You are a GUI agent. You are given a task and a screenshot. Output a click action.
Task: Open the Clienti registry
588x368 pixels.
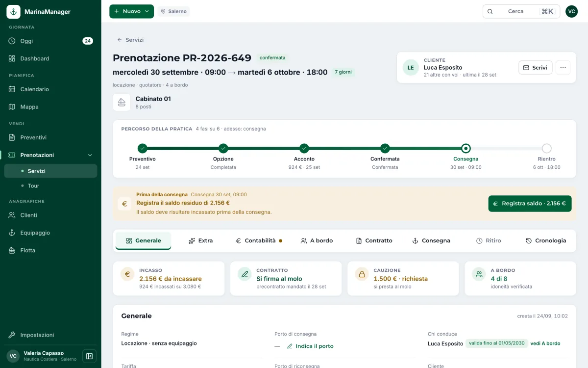[x=50, y=215]
